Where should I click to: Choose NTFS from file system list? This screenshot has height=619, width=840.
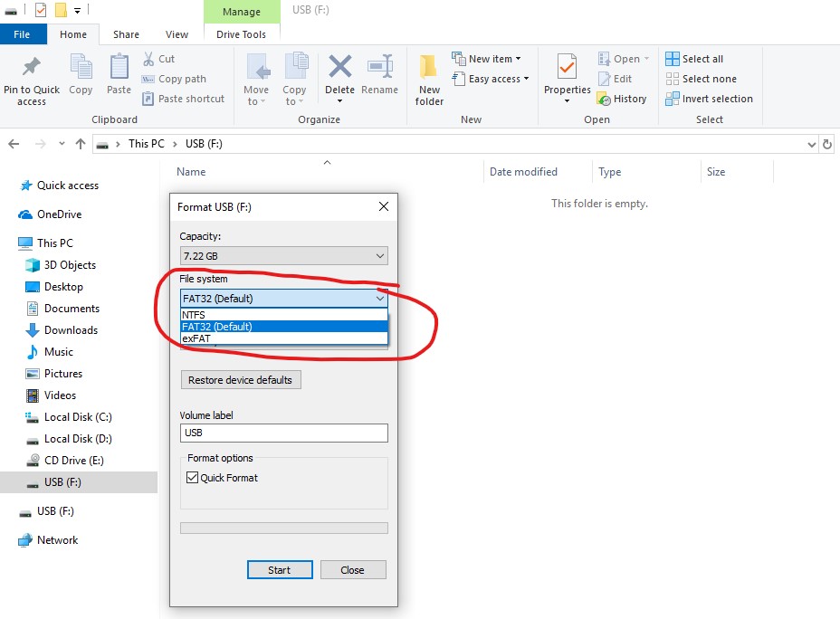[284, 314]
